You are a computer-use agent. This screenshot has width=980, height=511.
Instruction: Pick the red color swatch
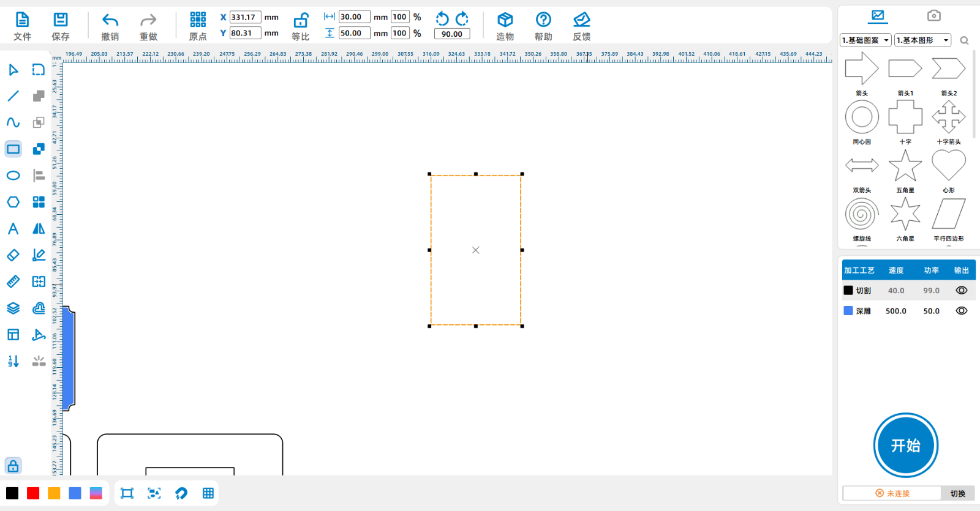tap(33, 493)
